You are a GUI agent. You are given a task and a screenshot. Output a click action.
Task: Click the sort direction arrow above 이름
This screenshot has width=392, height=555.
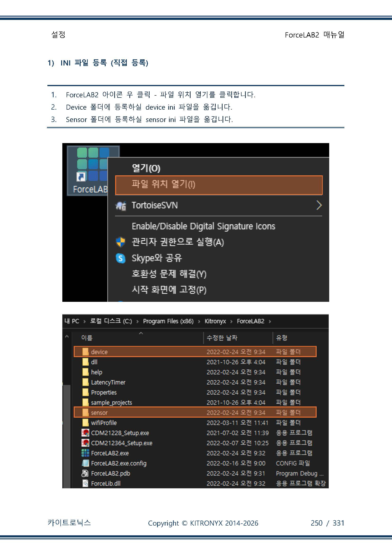(x=141, y=333)
